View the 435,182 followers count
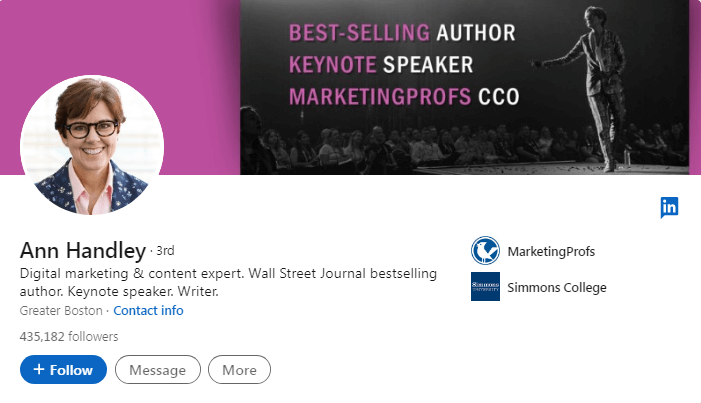Screen dimensions: 701x403 coord(69,337)
